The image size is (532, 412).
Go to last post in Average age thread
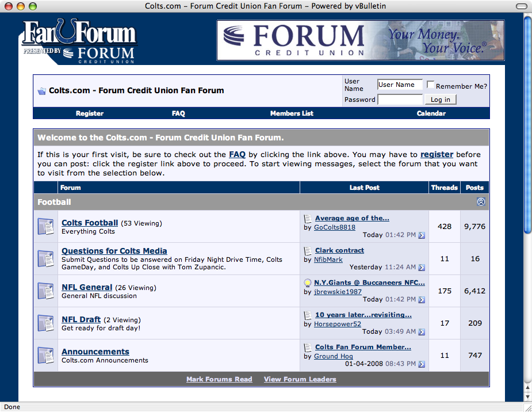[x=422, y=235]
